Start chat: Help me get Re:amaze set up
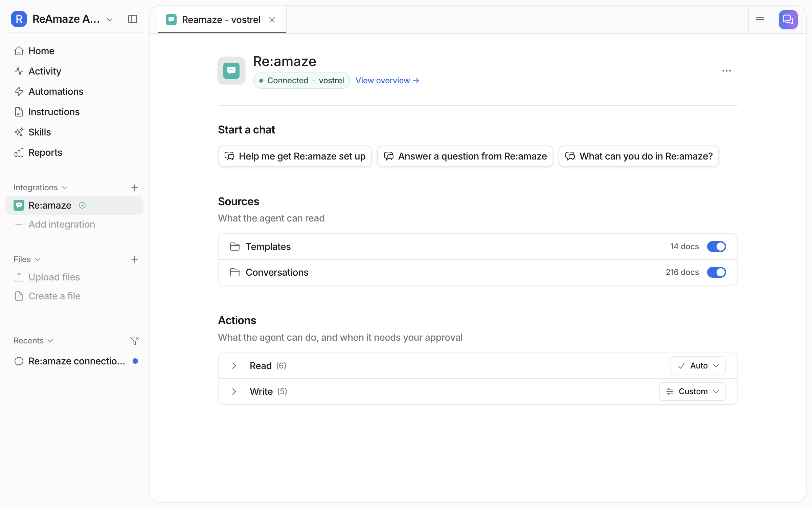Screen dimensions: 812x508 click(295, 156)
